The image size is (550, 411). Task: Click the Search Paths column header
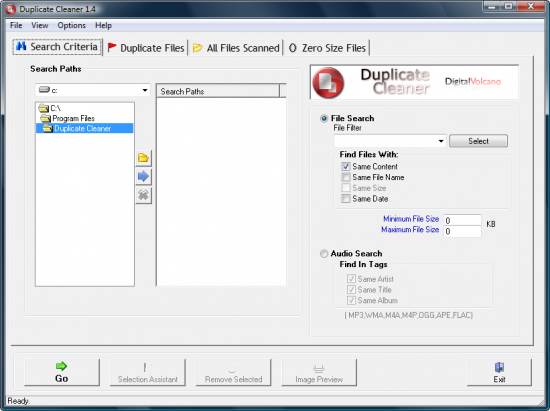[218, 91]
